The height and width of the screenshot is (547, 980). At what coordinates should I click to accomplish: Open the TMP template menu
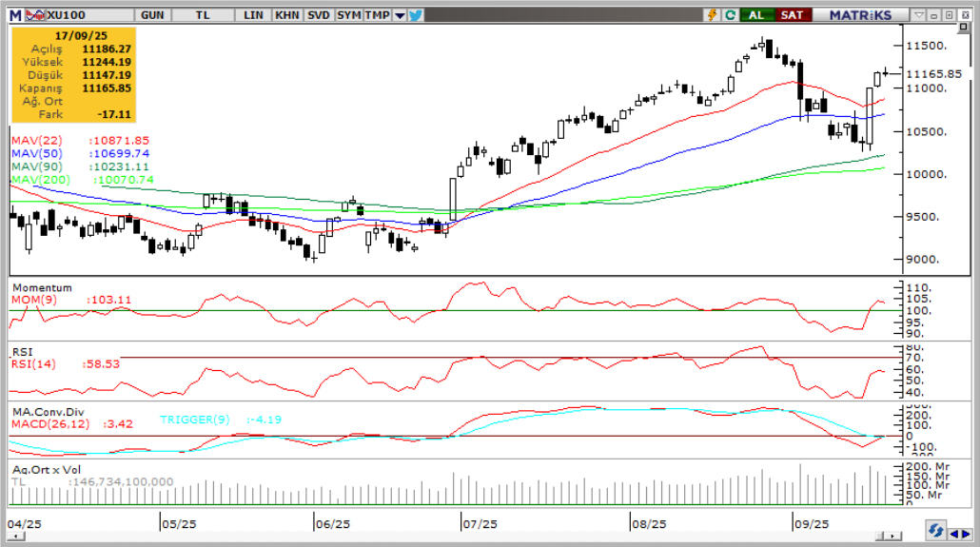click(x=378, y=15)
